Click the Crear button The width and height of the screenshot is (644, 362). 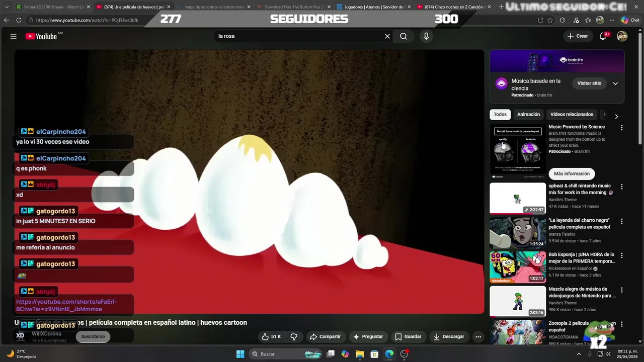(578, 36)
